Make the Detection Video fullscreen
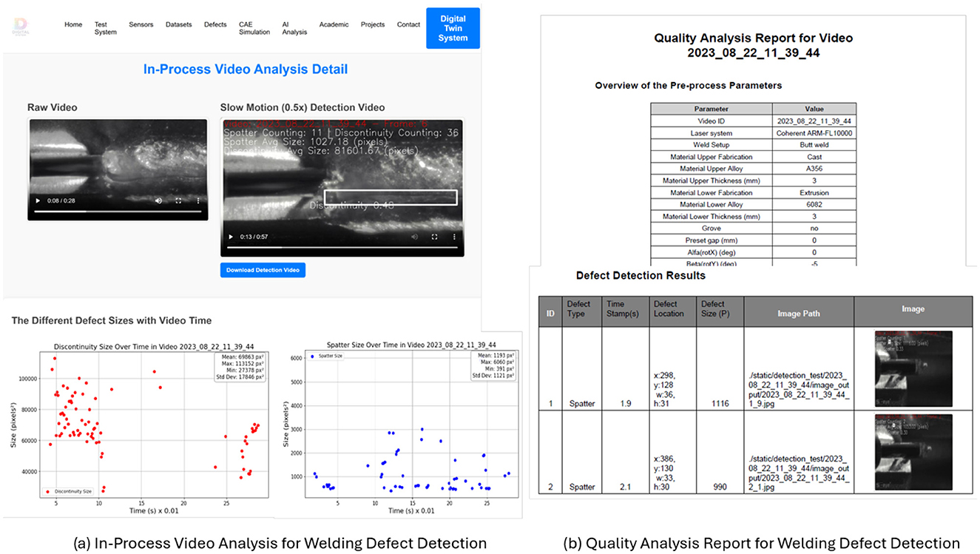 pos(433,237)
